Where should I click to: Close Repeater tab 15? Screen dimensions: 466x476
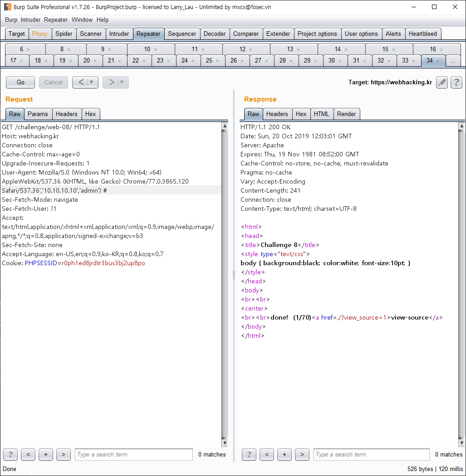pos(393,49)
